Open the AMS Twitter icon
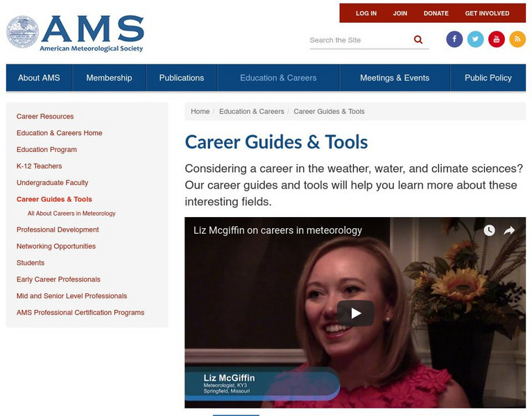 (475, 40)
